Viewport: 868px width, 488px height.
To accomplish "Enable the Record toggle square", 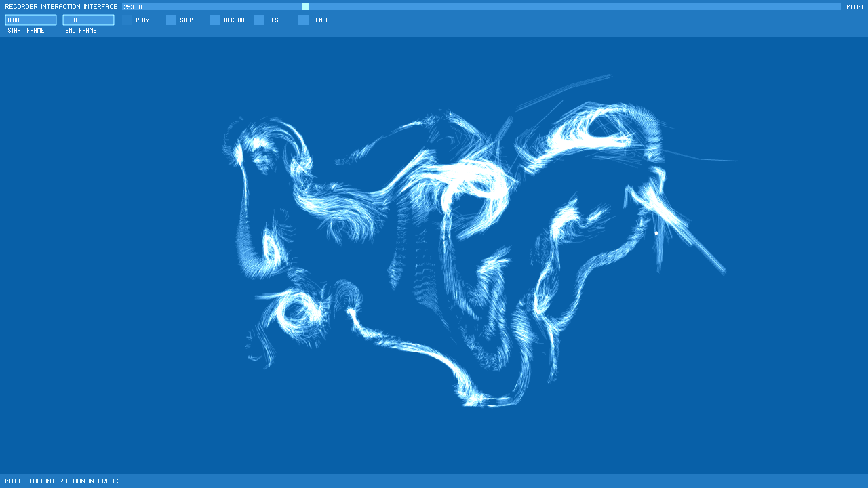I will 215,20.
